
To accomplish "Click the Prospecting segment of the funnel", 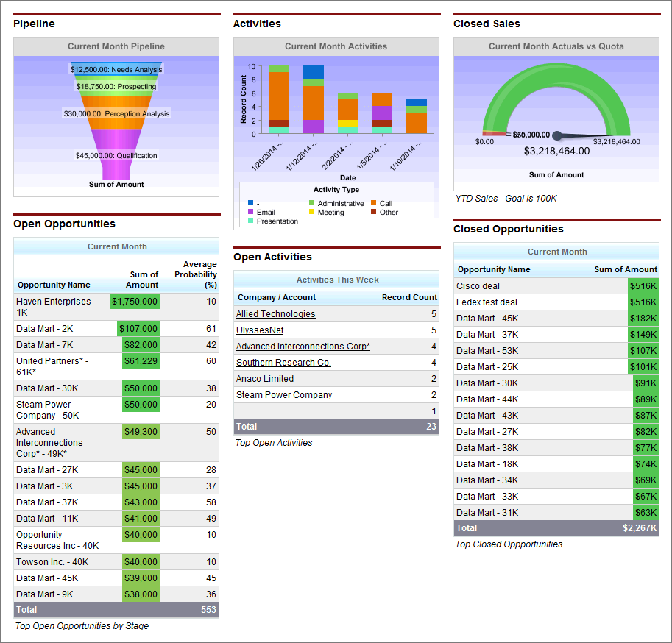I will [116, 86].
